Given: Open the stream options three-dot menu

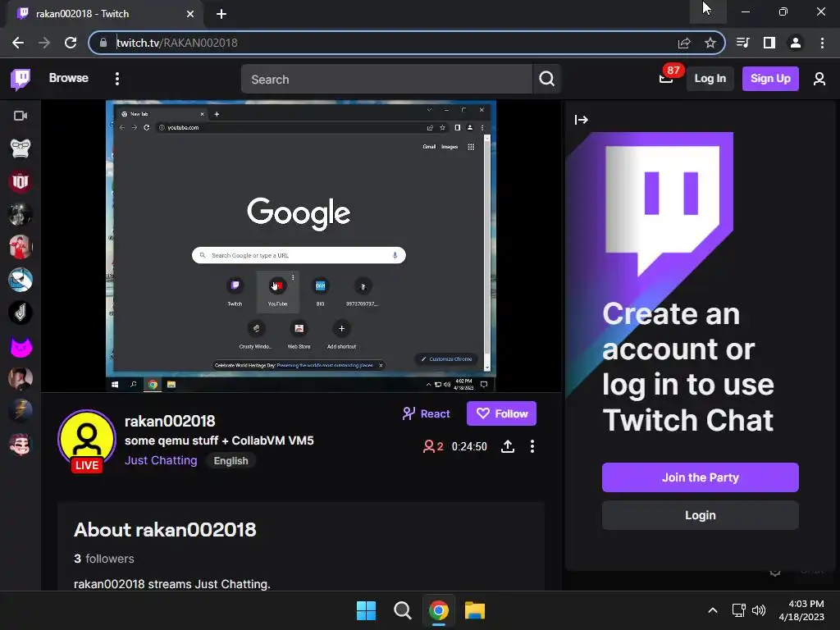Looking at the screenshot, I should click(532, 446).
